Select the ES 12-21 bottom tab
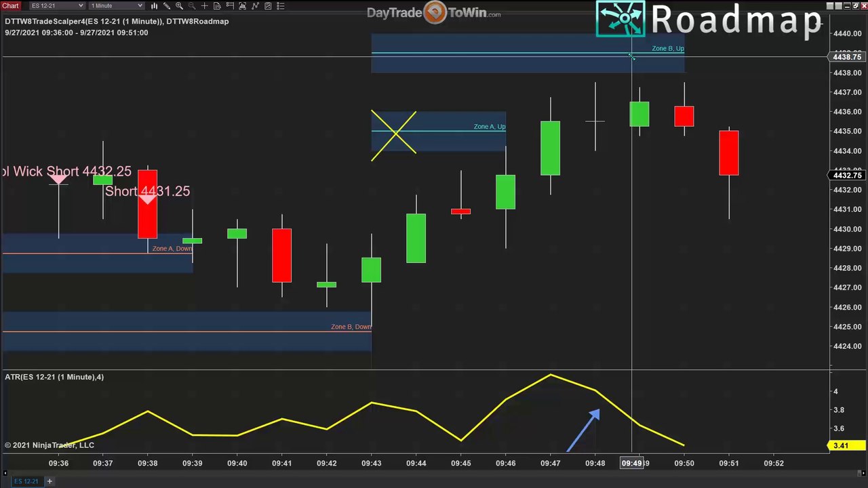This screenshot has width=868, height=488. point(26,481)
